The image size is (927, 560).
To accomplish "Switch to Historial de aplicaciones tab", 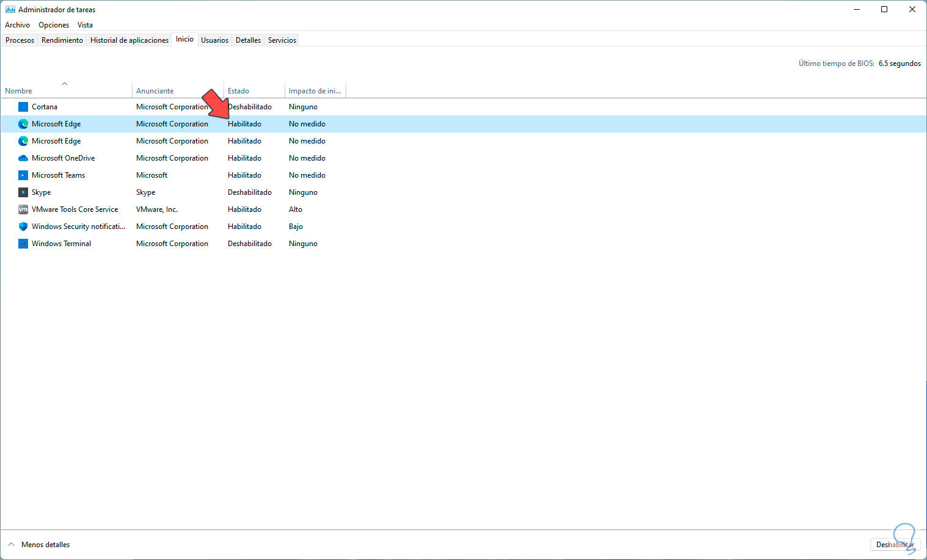I will click(x=129, y=40).
